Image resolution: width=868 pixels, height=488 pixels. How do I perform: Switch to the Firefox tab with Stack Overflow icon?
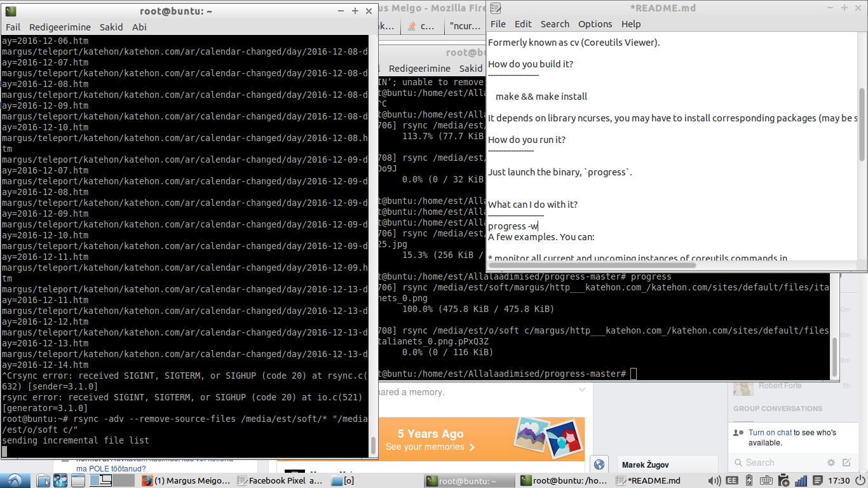tap(421, 26)
